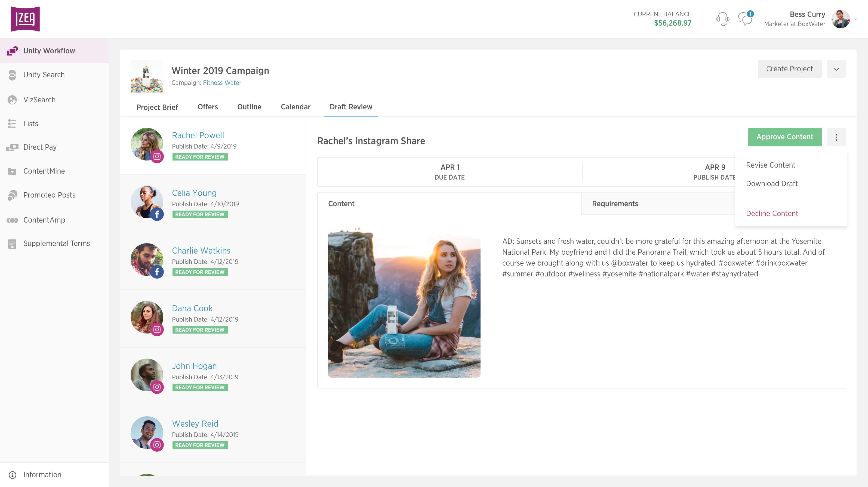The width and height of the screenshot is (868, 487).
Task: Open the Fitness Water campaign link
Action: click(222, 82)
